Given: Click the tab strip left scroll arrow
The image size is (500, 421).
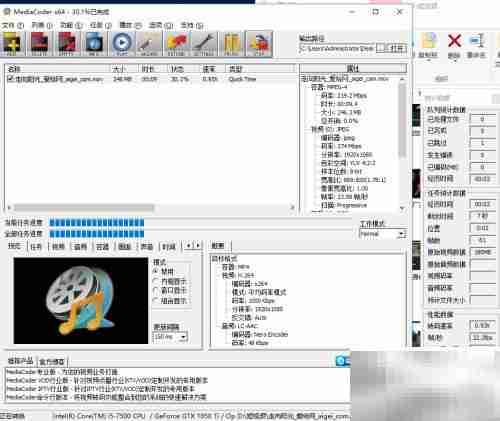Looking at the screenshot, I should [189, 246].
